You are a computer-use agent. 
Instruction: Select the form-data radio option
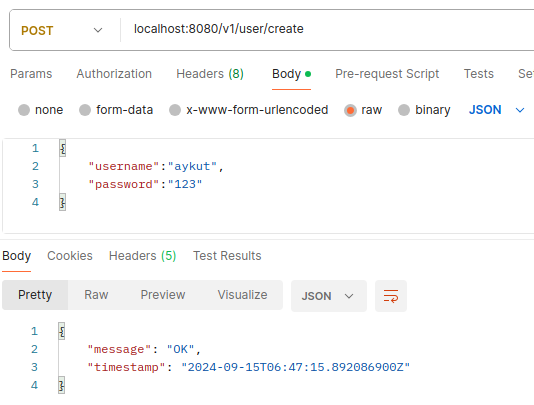85,110
